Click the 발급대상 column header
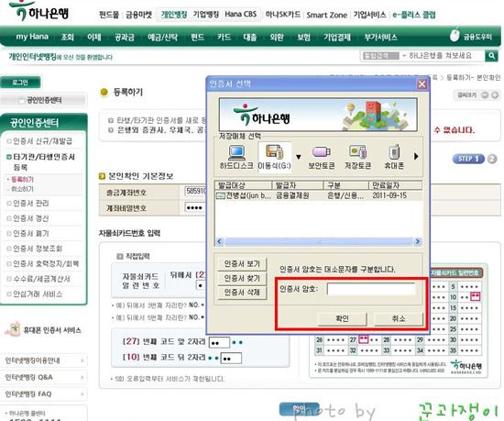 pos(244,185)
